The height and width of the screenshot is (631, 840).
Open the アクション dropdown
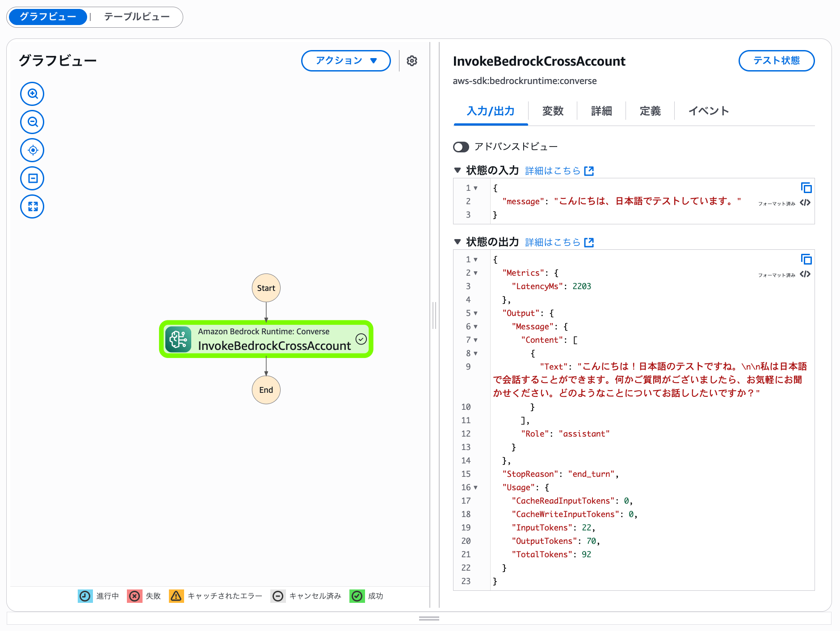pos(346,61)
